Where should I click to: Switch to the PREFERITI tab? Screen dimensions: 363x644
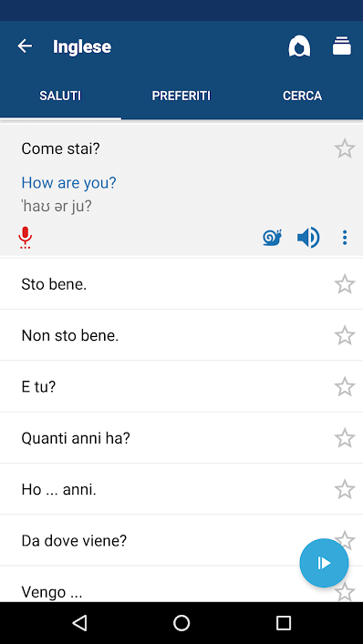click(x=181, y=97)
